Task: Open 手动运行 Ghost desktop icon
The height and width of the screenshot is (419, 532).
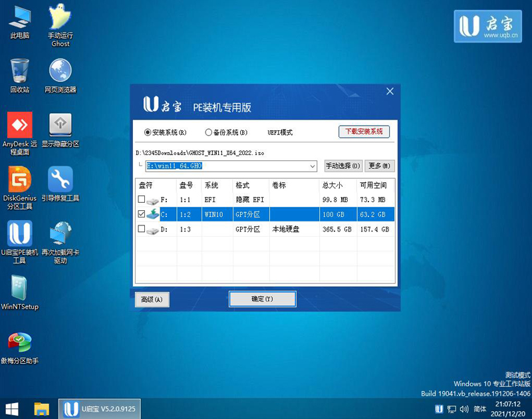Action: 61,25
